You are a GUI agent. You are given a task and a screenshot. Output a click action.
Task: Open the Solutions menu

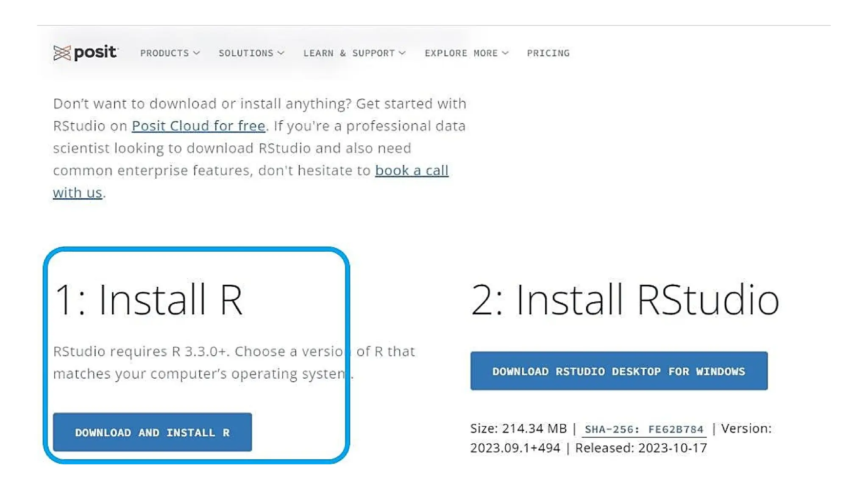246,53
